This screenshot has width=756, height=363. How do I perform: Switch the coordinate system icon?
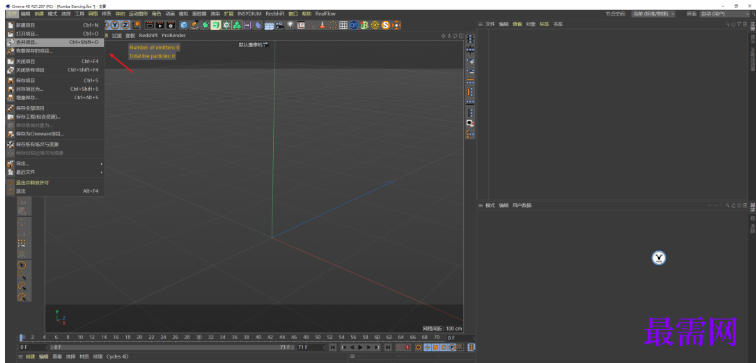tap(136, 25)
